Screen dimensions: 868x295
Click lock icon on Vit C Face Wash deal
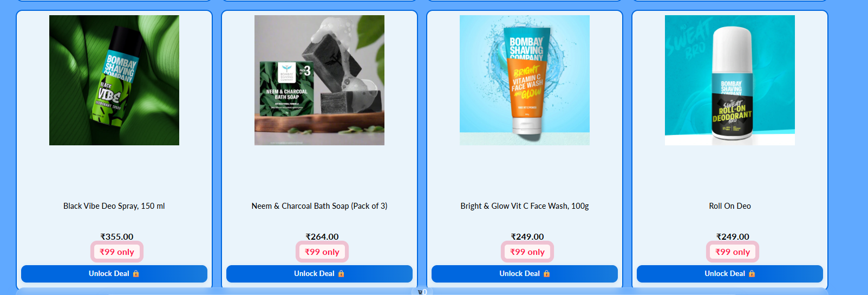click(x=546, y=274)
